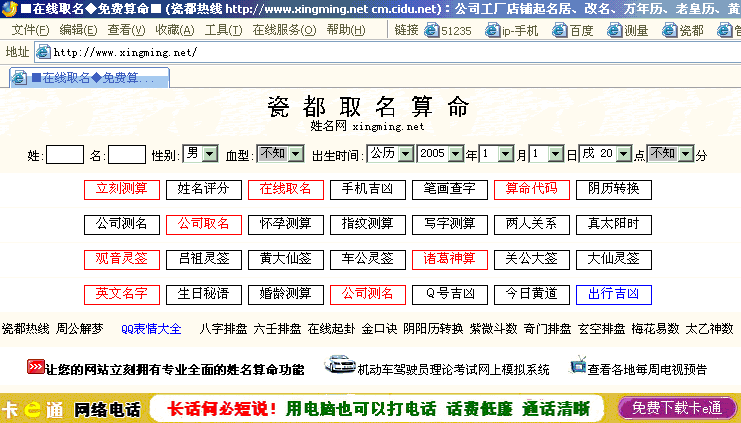Screen dimensions: 741x423
Task: Open the 周公解梦 link
Action: coord(79,329)
